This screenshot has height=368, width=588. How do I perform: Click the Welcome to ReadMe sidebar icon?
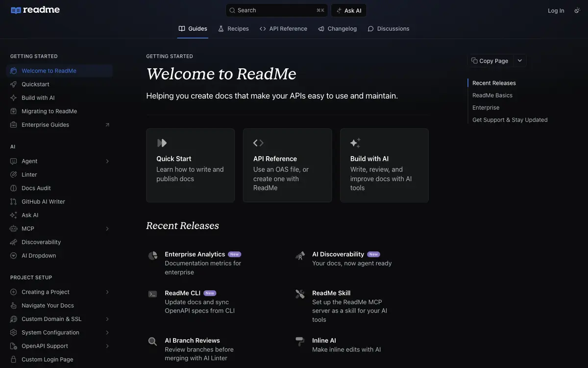pyautogui.click(x=13, y=71)
